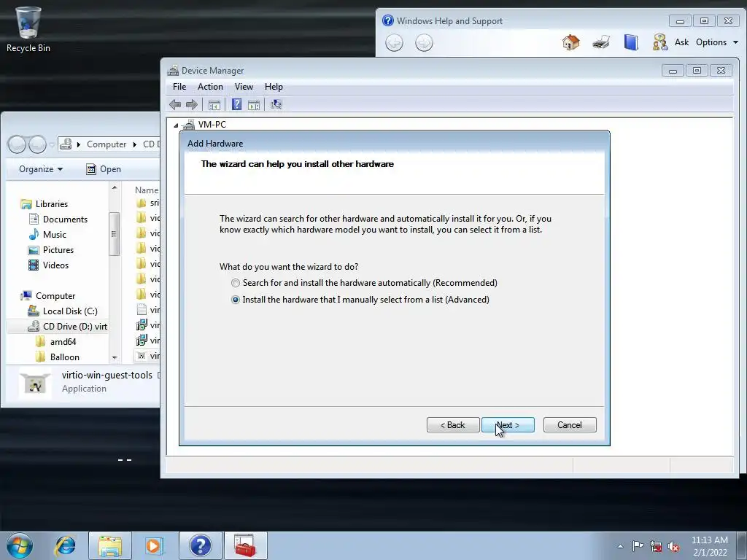Screen dimensions: 747x560
Task: Select Music in Explorer navigation pane
Action: tap(47, 234)
